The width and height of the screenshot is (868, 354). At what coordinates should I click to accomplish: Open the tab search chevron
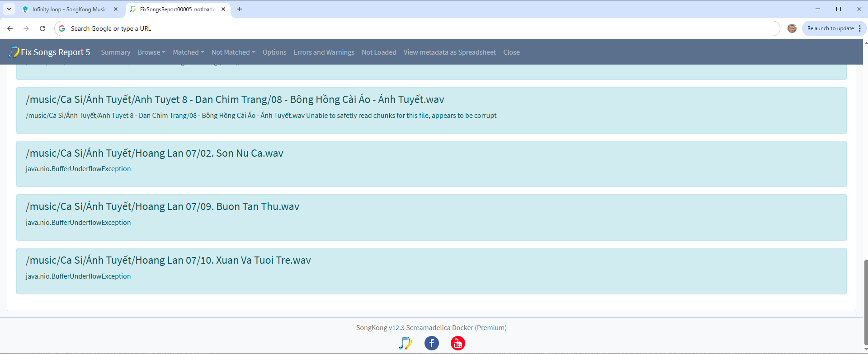(9, 9)
